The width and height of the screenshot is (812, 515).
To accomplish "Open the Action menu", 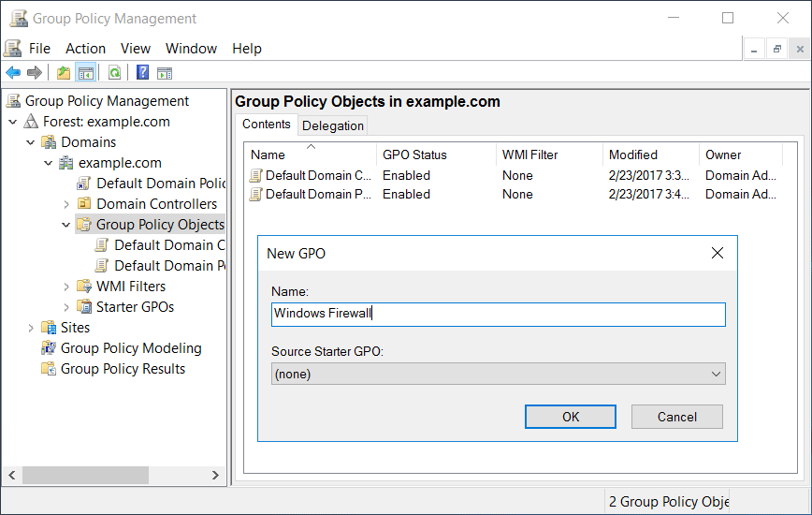I will (85, 49).
